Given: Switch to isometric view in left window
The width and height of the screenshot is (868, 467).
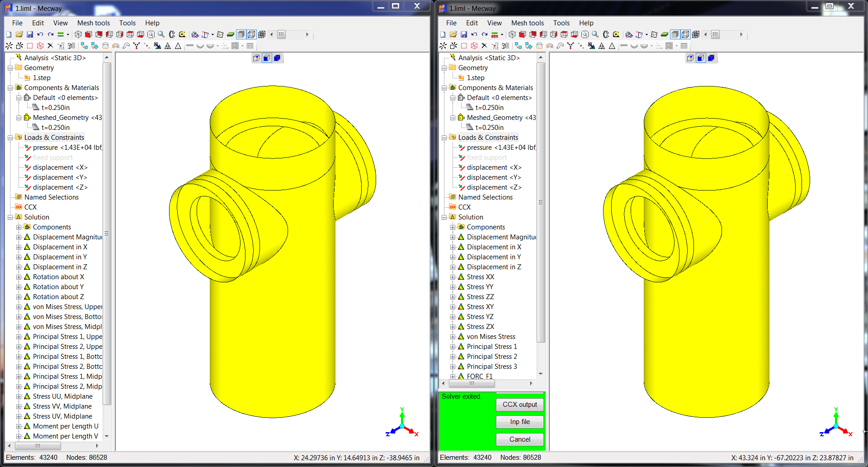Looking at the screenshot, I should pyautogui.click(x=78, y=34).
